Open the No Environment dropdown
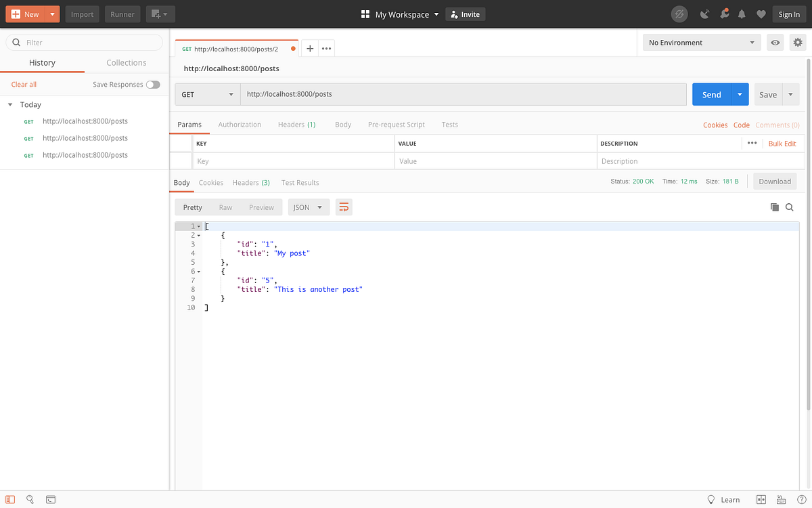This screenshot has height=508, width=812. [x=702, y=43]
